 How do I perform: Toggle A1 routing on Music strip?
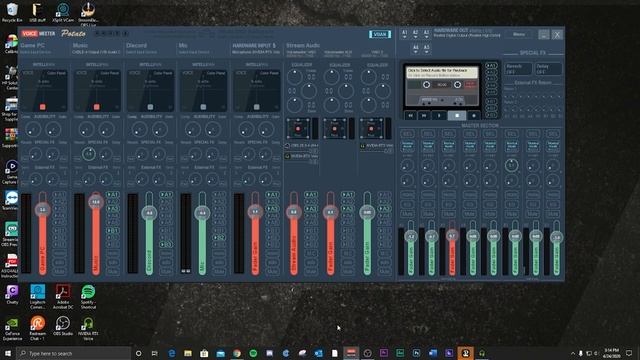(x=113, y=195)
